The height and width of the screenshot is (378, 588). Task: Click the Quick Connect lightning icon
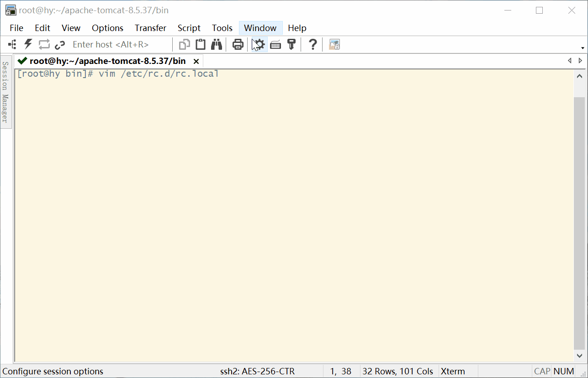click(28, 44)
